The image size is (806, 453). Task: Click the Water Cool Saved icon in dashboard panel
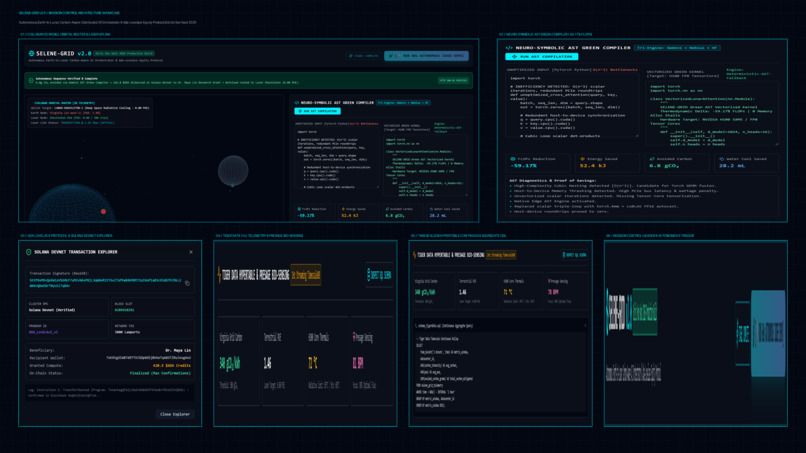431,209
